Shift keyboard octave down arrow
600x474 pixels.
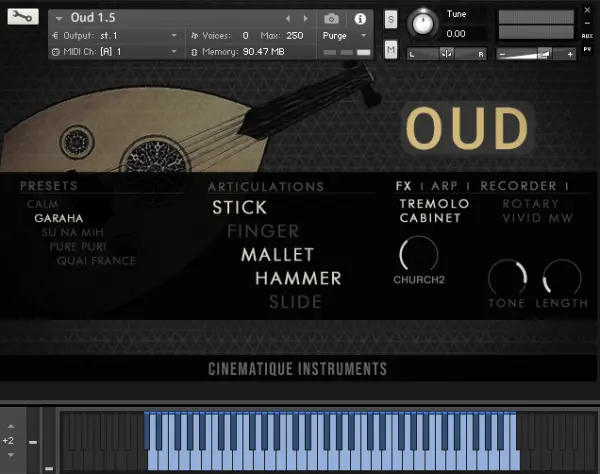(11, 455)
